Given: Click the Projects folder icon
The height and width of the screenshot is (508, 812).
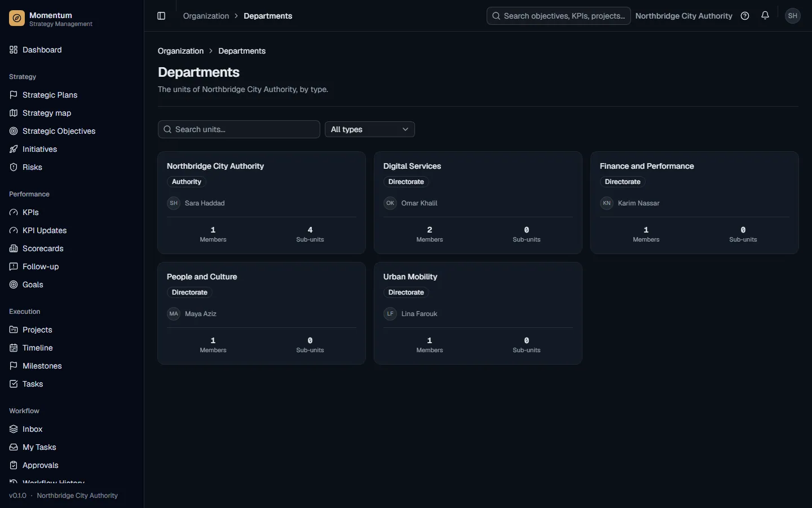Looking at the screenshot, I should 14,330.
